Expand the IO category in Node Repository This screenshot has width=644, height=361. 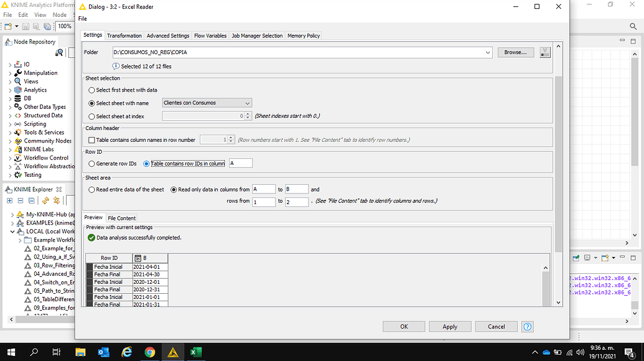click(9, 63)
